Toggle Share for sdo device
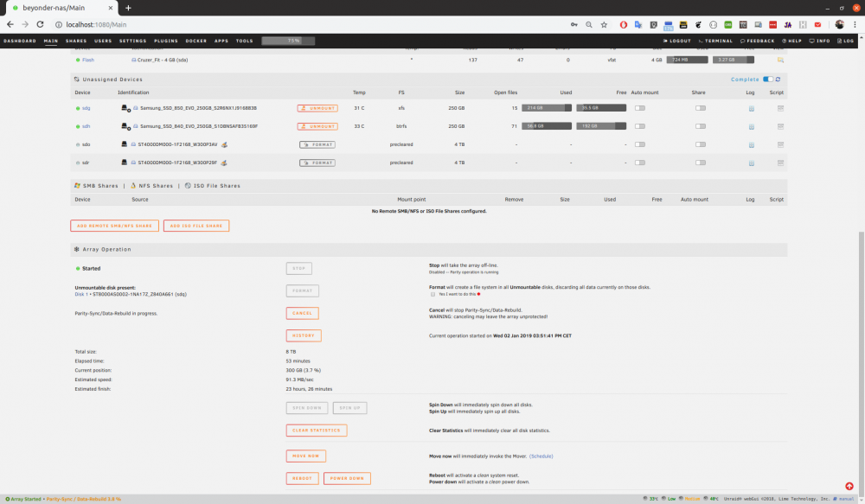Screen dimensions: 865x504 tap(701, 144)
